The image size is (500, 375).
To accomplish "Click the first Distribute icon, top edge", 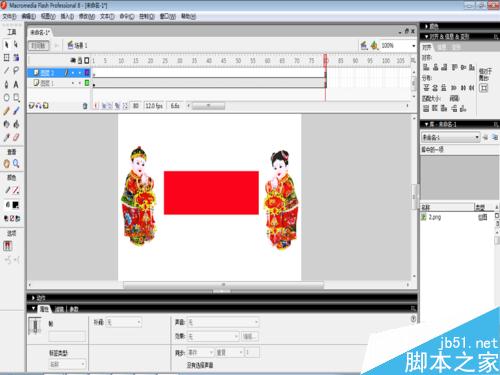I will coord(426,88).
